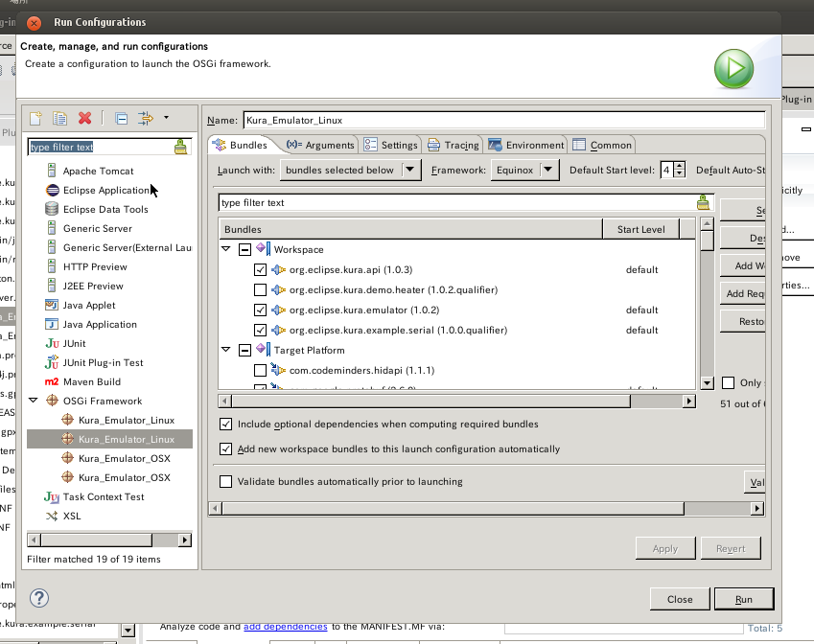814x644 pixels.
Task: Clear the left filter text with broom icon
Action: 180,147
